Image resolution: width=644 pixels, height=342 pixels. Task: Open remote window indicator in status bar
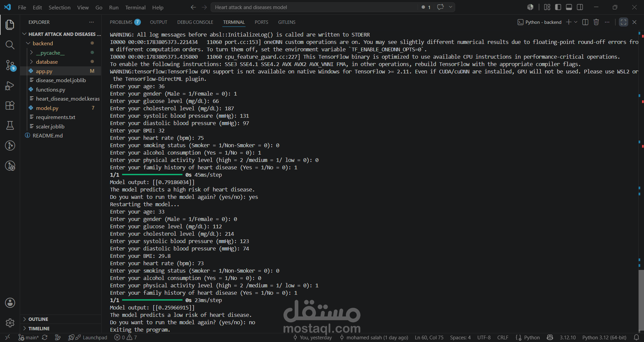click(x=8, y=337)
